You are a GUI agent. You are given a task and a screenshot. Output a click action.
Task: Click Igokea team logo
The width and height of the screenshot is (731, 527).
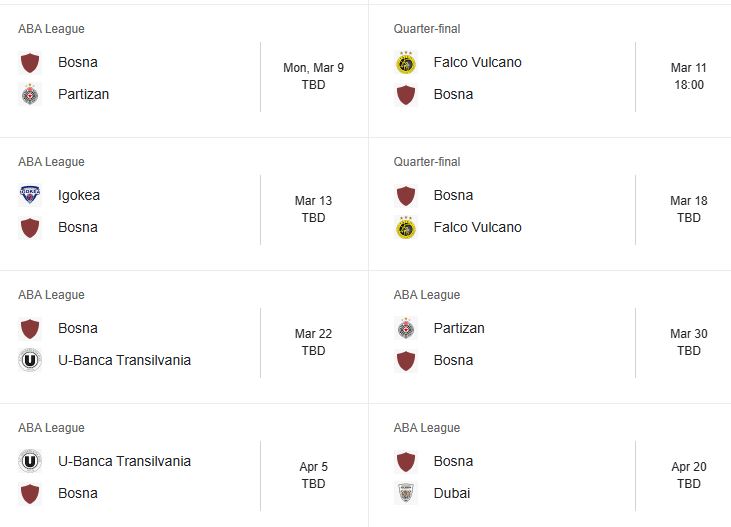pyautogui.click(x=30, y=195)
